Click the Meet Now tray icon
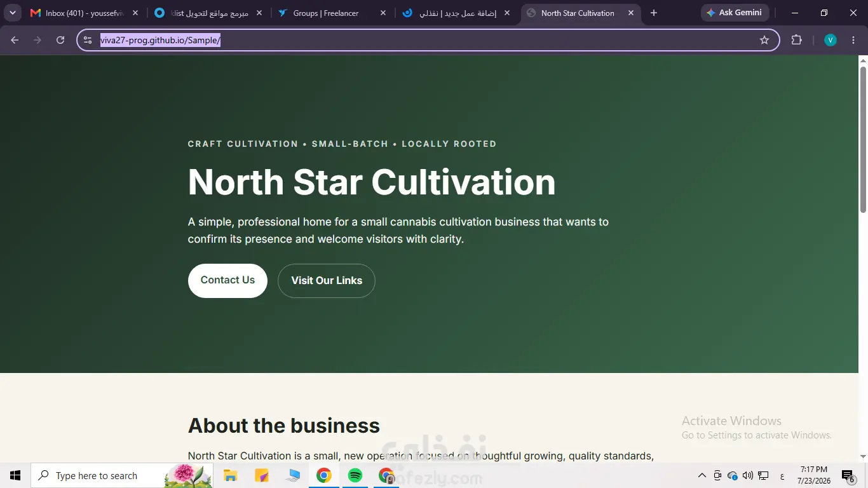This screenshot has width=868, height=488. [x=717, y=475]
